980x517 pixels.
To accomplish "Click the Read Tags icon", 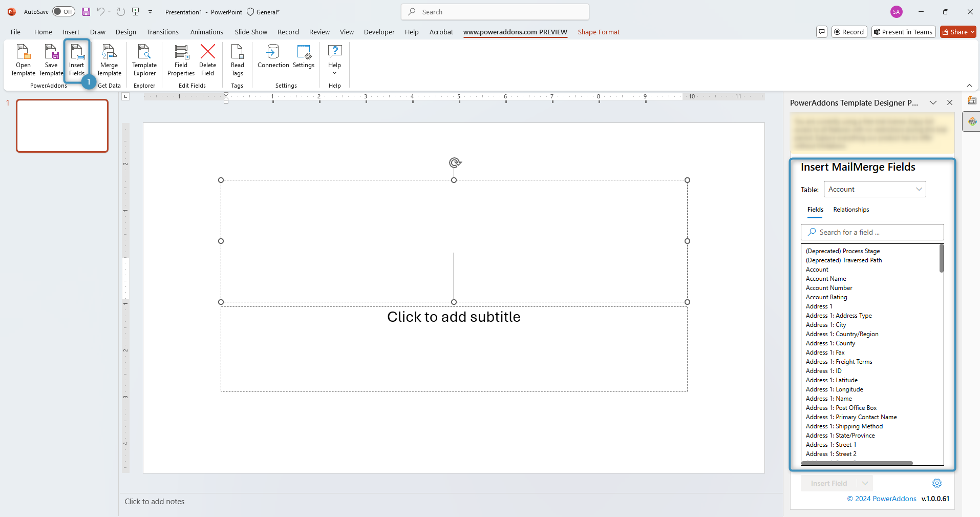I will click(x=237, y=60).
